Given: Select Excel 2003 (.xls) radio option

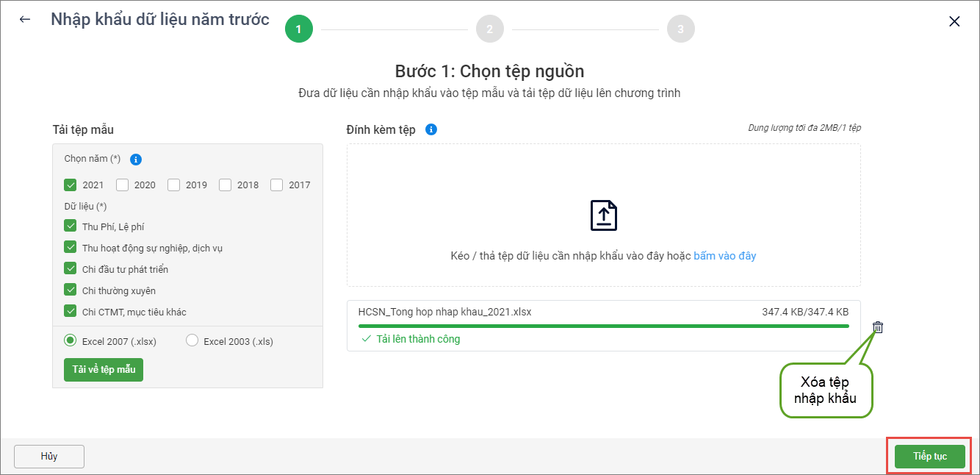Looking at the screenshot, I should 192,341.
